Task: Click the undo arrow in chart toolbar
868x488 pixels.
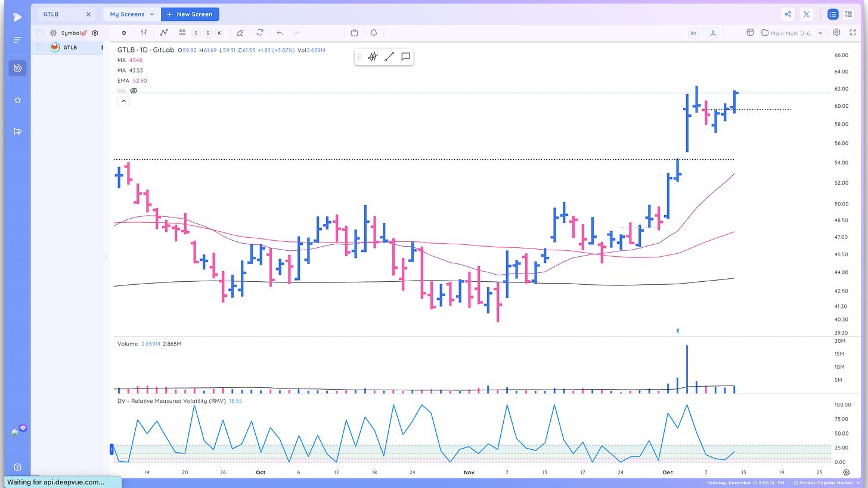Action: tap(280, 33)
